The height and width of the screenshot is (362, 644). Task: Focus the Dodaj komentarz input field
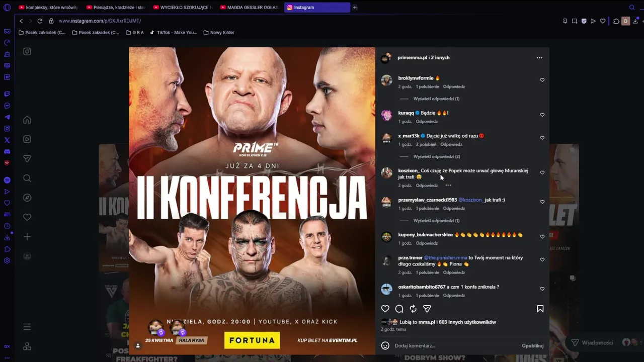click(x=453, y=346)
